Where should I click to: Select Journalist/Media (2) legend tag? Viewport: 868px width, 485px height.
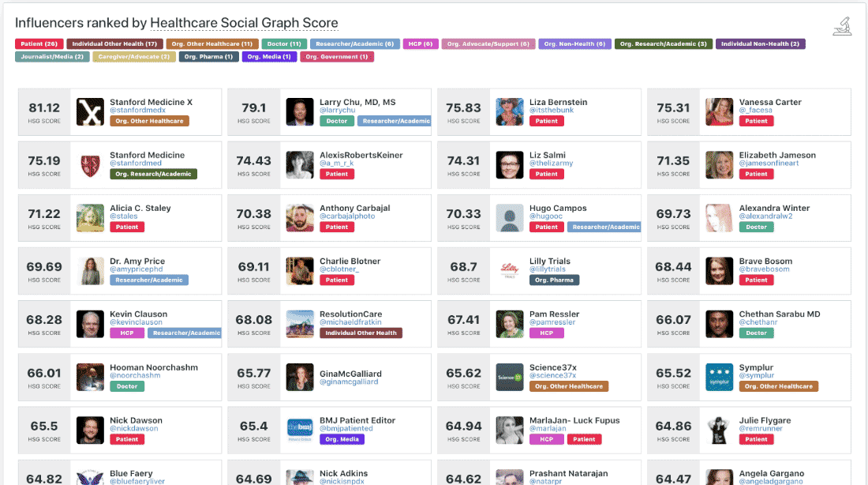(x=52, y=57)
